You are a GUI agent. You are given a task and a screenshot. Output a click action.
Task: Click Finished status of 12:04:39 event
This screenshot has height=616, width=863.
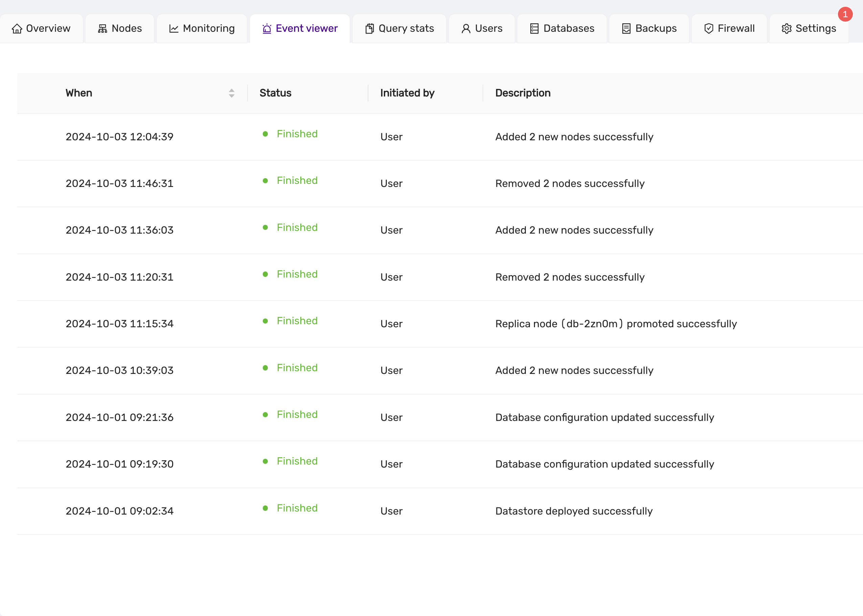tap(297, 134)
